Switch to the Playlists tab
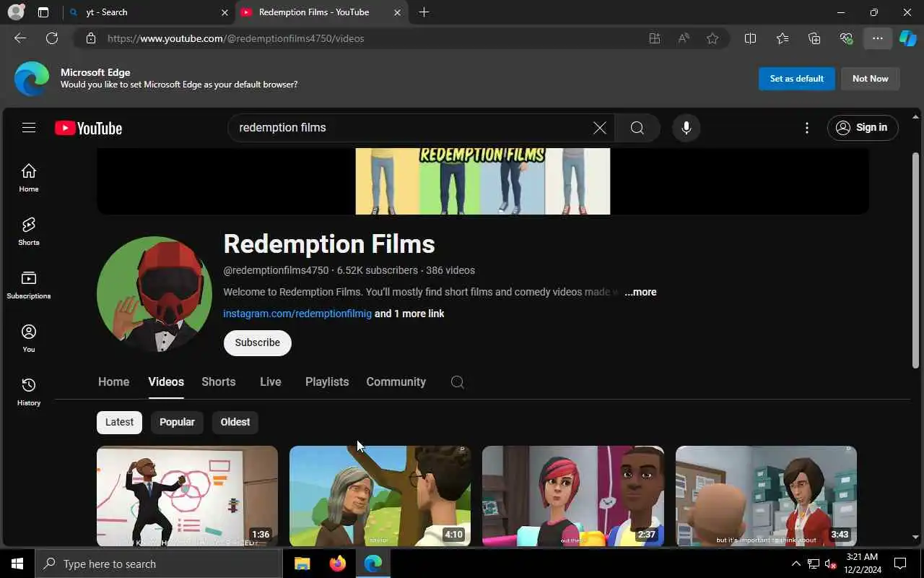This screenshot has width=924, height=578. pos(327,382)
